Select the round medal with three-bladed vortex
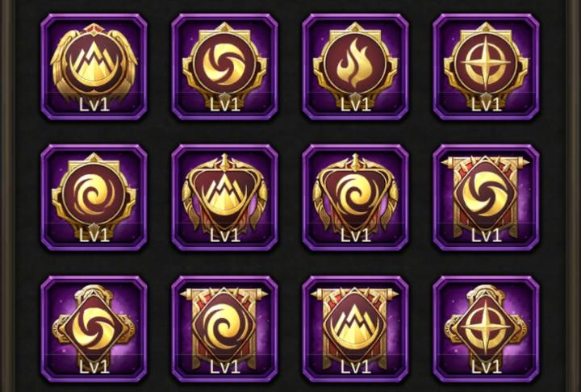 pyautogui.click(x=224, y=67)
